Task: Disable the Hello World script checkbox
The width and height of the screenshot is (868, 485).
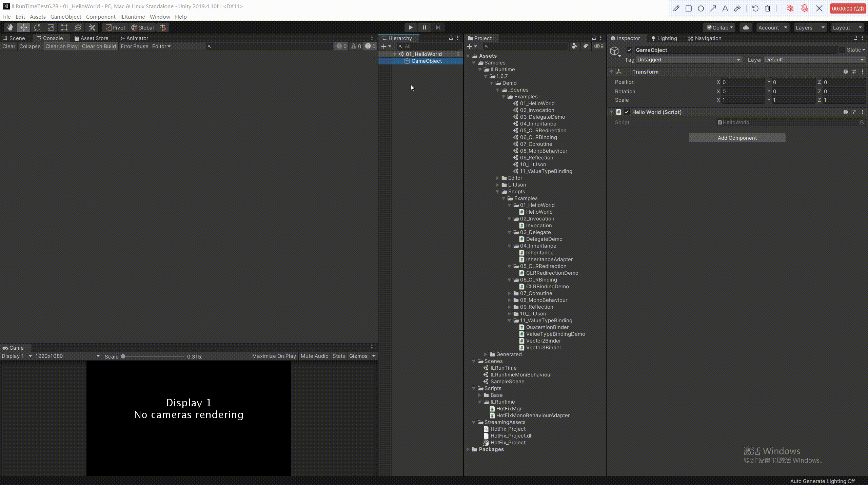Action: point(627,112)
